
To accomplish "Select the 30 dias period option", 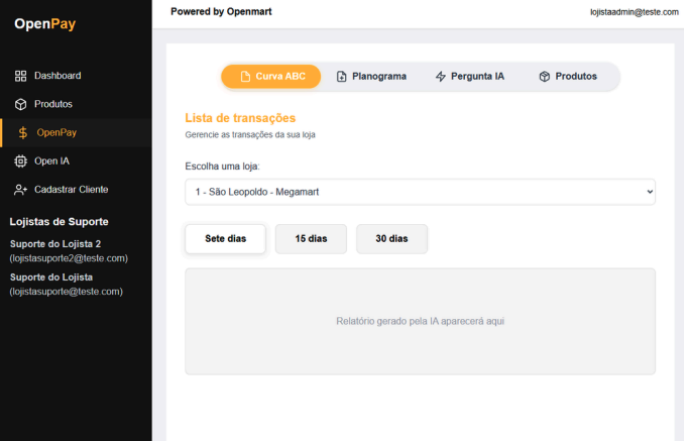I will point(392,239).
